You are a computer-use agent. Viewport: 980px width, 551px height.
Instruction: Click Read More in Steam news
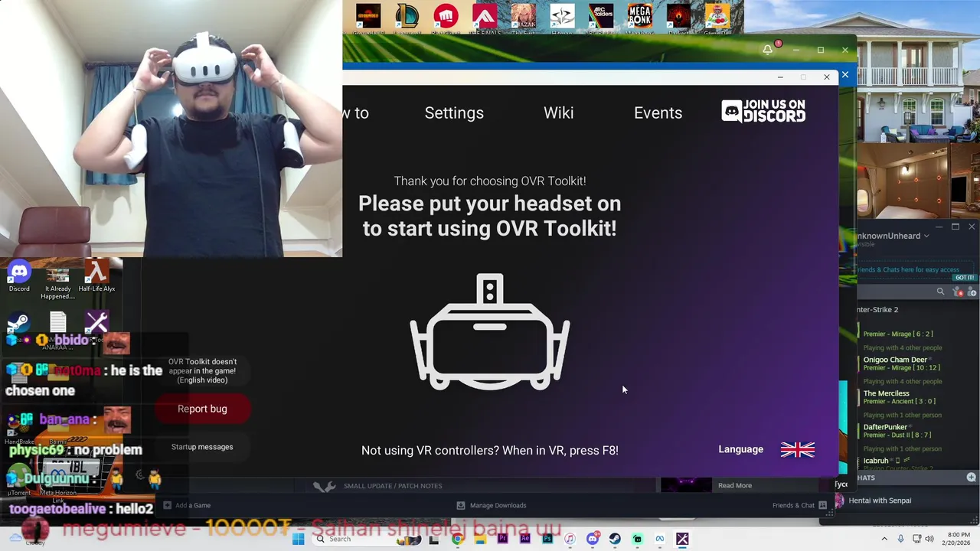pos(735,485)
